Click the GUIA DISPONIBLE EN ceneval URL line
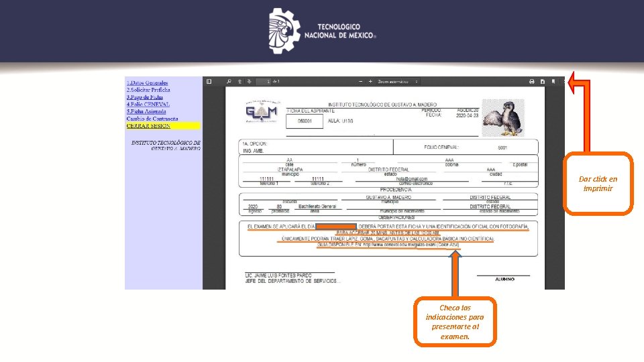The image size is (644, 362). tap(388, 245)
